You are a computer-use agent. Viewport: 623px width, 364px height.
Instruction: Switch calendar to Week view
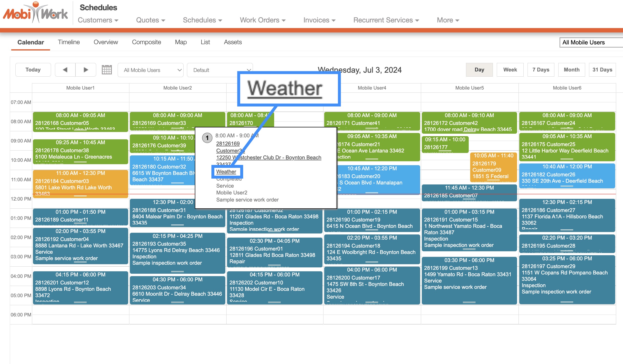coord(510,70)
